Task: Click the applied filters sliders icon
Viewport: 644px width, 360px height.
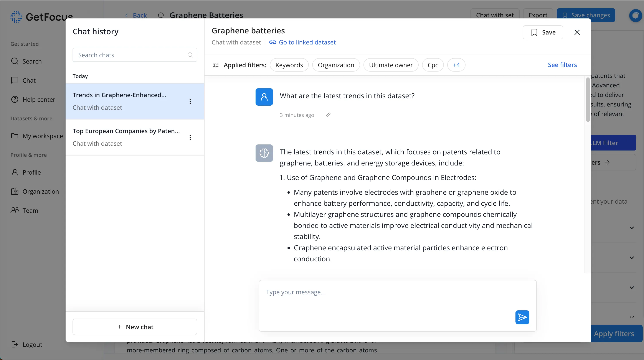Action: tap(216, 65)
